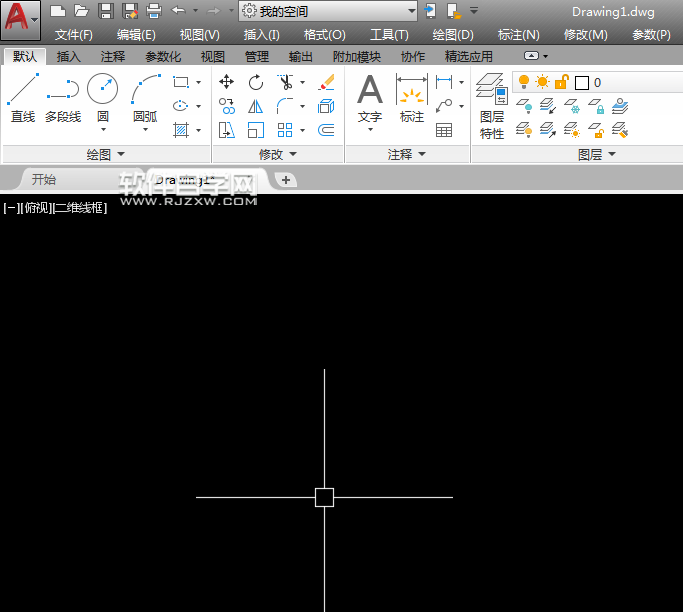Image resolution: width=683 pixels, height=612 pixels.
Task: Open the workspace dropdown 我的空间
Action: tap(328, 11)
